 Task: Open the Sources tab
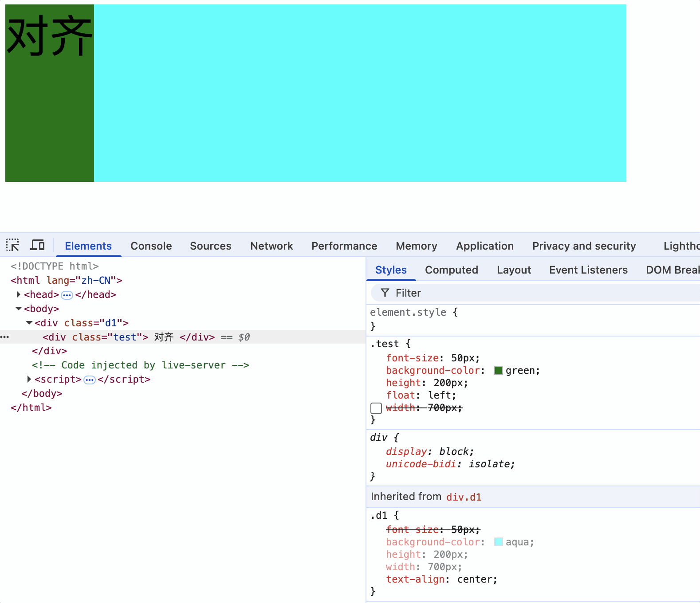click(x=211, y=246)
